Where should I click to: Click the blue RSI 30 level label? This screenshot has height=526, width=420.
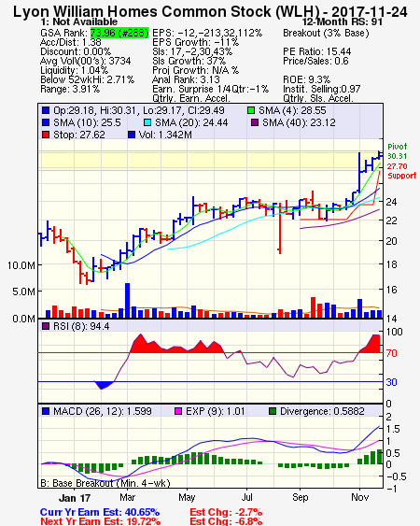click(391, 382)
